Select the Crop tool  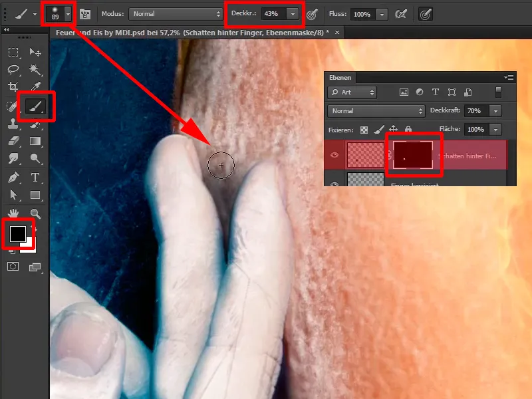[13, 87]
